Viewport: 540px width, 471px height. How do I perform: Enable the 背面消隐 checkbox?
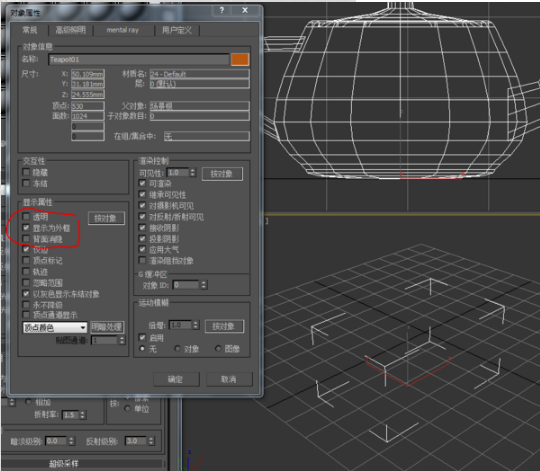26,239
